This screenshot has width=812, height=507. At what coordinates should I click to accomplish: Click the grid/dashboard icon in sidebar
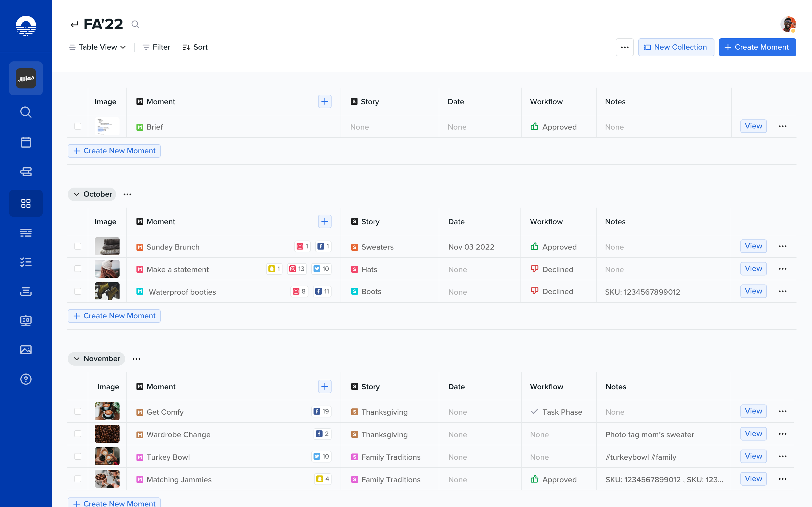(x=26, y=203)
